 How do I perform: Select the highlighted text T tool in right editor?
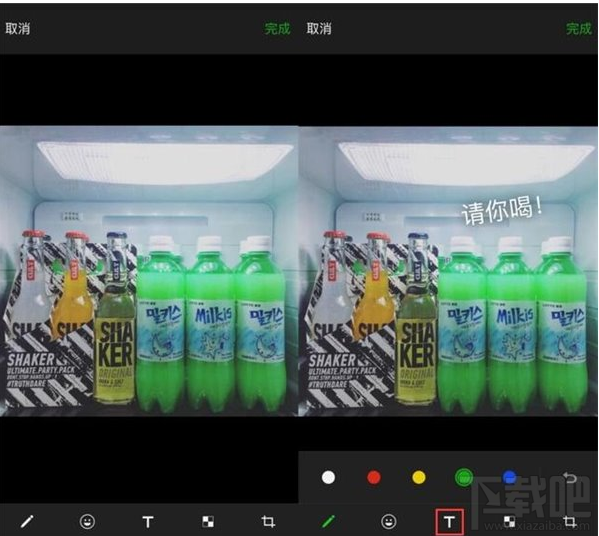449,522
